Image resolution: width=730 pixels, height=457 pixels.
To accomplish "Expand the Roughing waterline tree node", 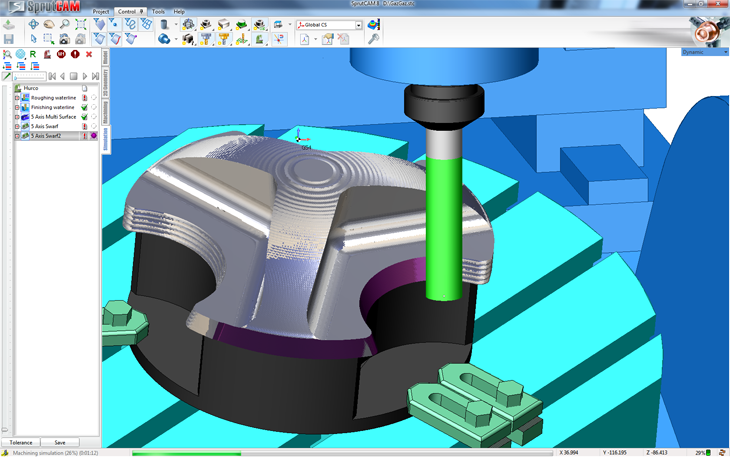I will pos(17,98).
